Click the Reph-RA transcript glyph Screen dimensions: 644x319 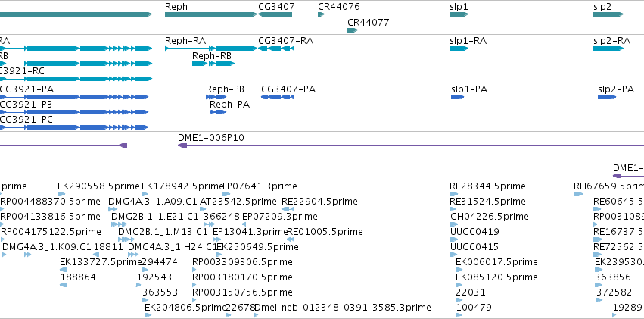pos(211,48)
